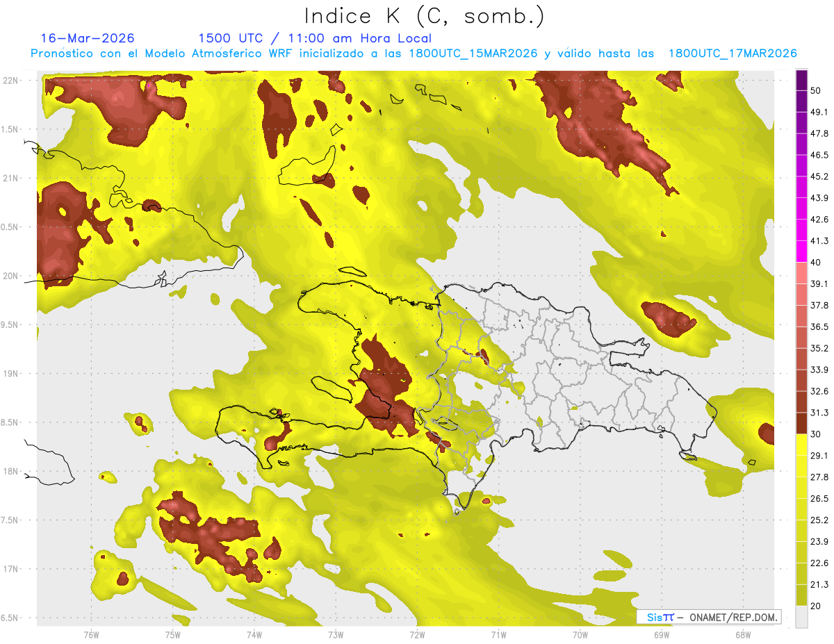834x644 pixels.
Task: Click the "18N" latitude axis label
Action: coord(12,472)
